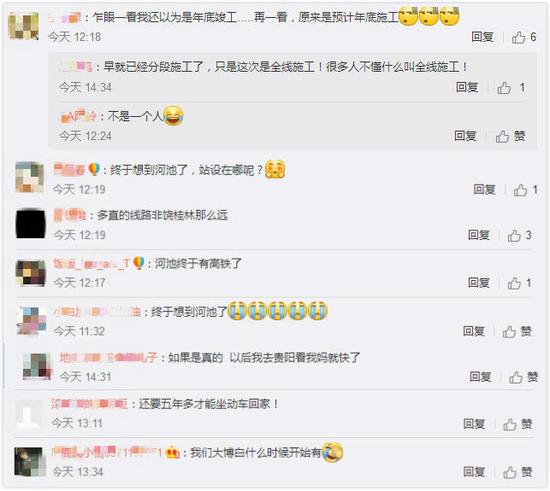This screenshot has height=491, width=550.
Task: Like the 13:11 comment about 动车回家
Action: tap(517, 424)
